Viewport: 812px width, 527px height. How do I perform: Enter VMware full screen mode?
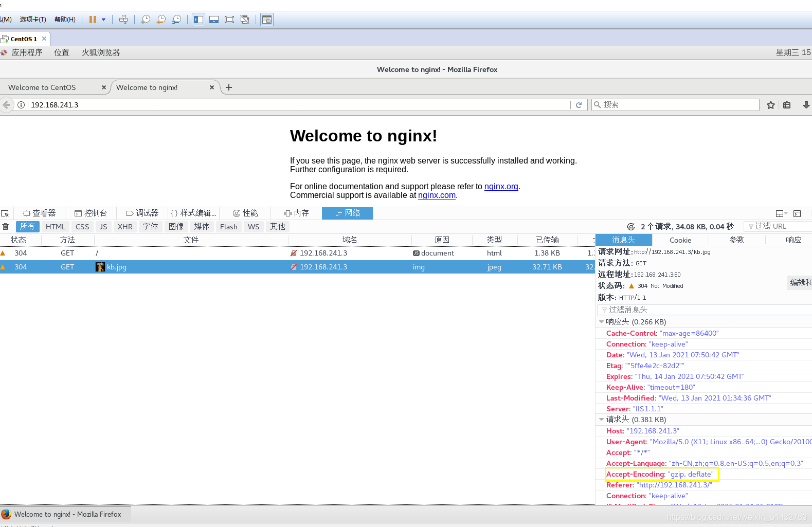point(229,20)
